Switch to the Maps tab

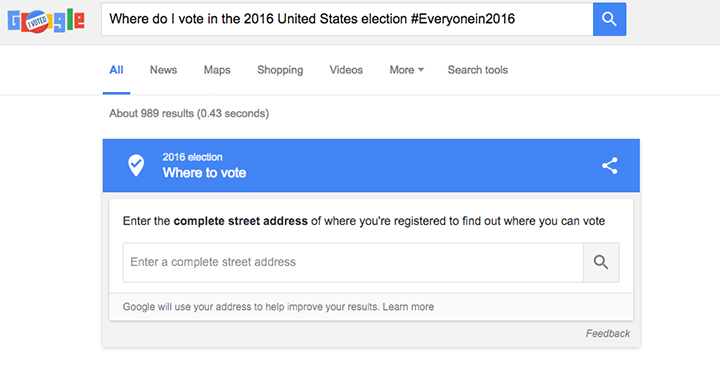pos(217,70)
